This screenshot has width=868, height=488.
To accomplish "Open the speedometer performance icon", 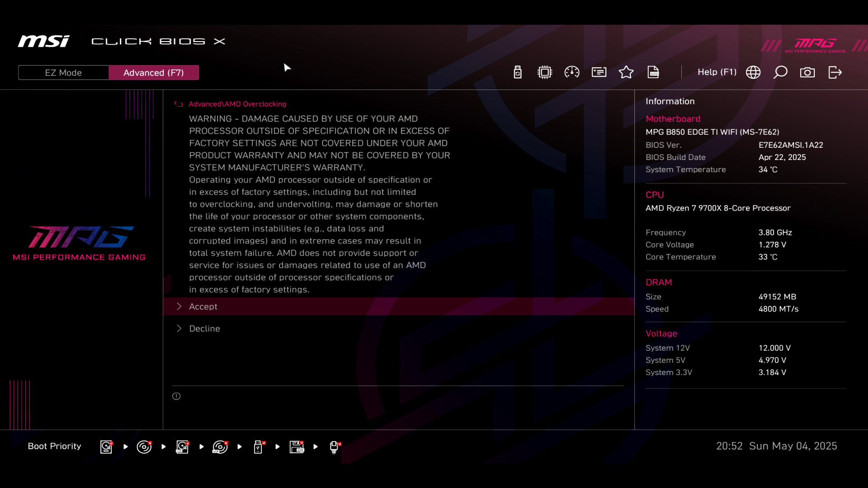I will (x=572, y=72).
